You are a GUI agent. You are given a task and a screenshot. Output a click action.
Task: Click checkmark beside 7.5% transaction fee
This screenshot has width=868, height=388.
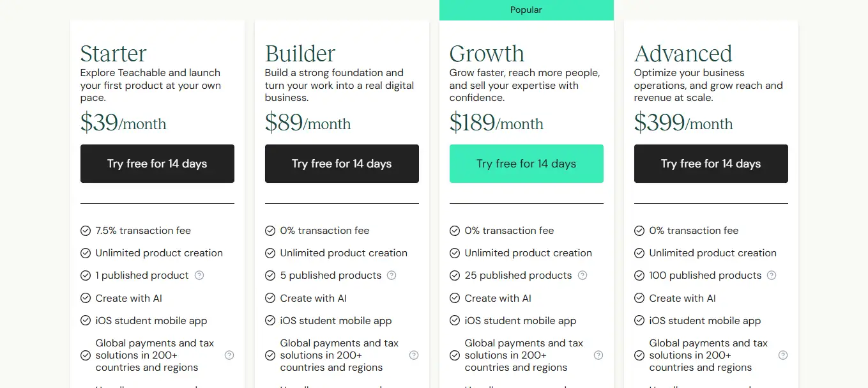86,231
